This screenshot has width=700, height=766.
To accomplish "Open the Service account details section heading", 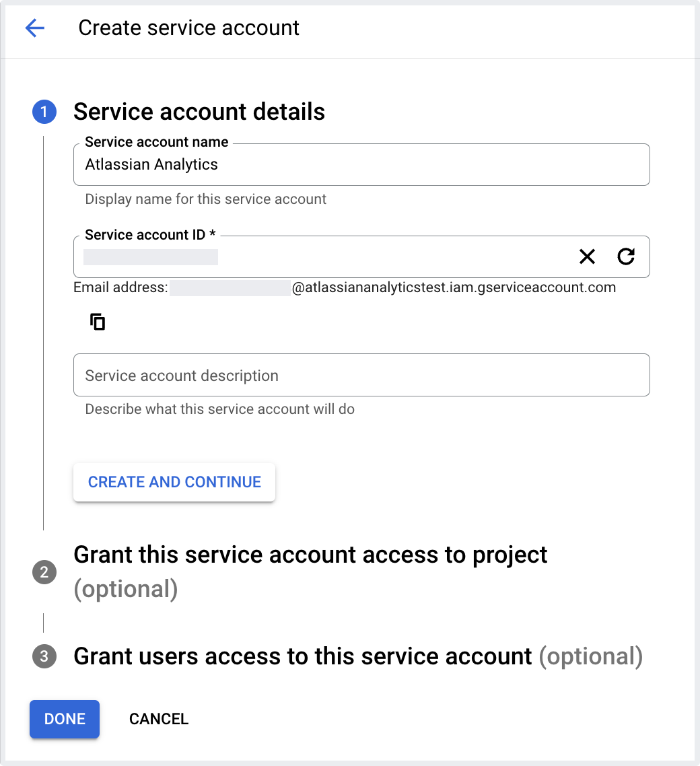I will (x=199, y=112).
